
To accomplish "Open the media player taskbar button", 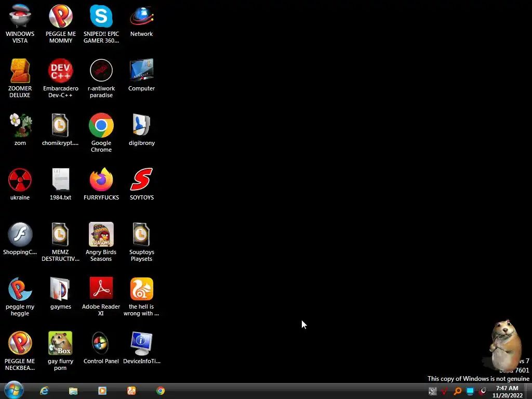I will click(x=102, y=391).
